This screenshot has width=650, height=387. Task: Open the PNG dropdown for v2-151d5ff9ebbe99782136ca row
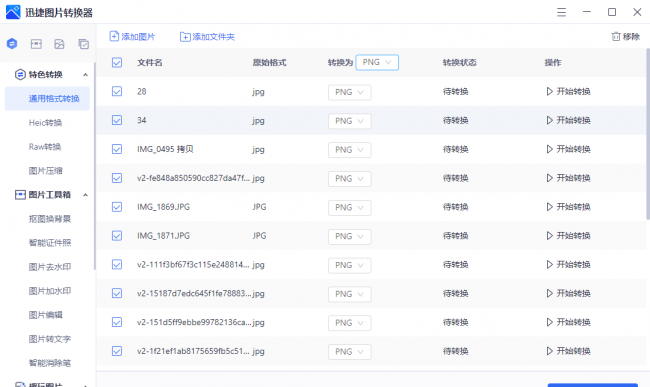(x=349, y=323)
